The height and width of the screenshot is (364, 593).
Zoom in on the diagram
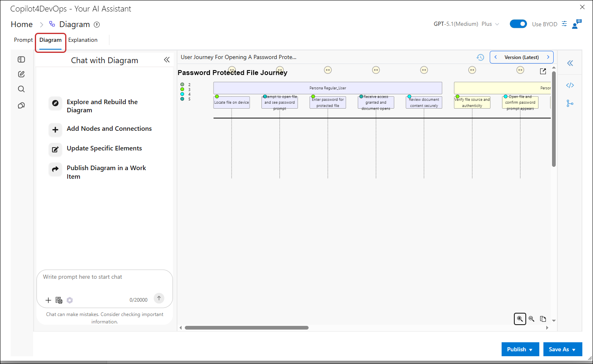coord(520,319)
